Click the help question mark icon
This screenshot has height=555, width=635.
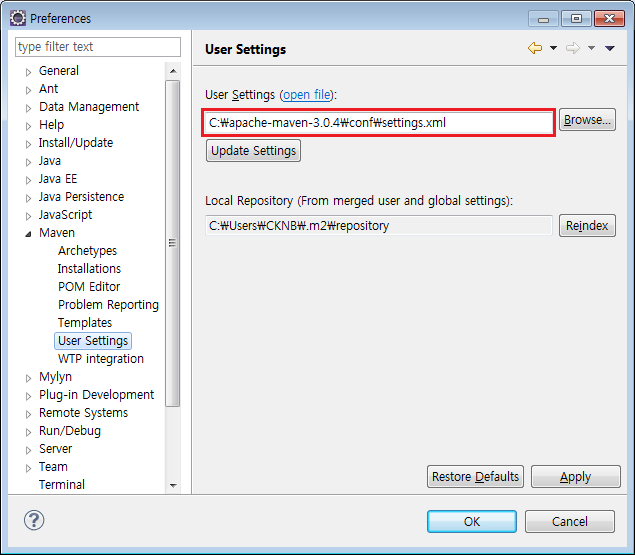pyautogui.click(x=34, y=520)
